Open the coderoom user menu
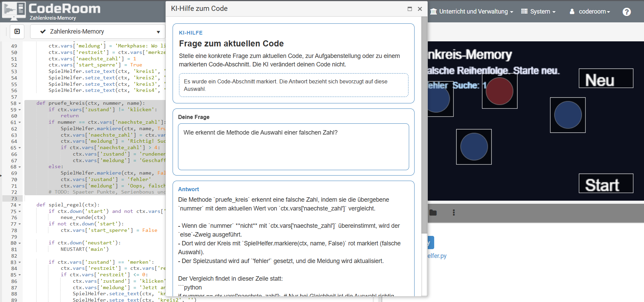The width and height of the screenshot is (644, 302). [590, 12]
